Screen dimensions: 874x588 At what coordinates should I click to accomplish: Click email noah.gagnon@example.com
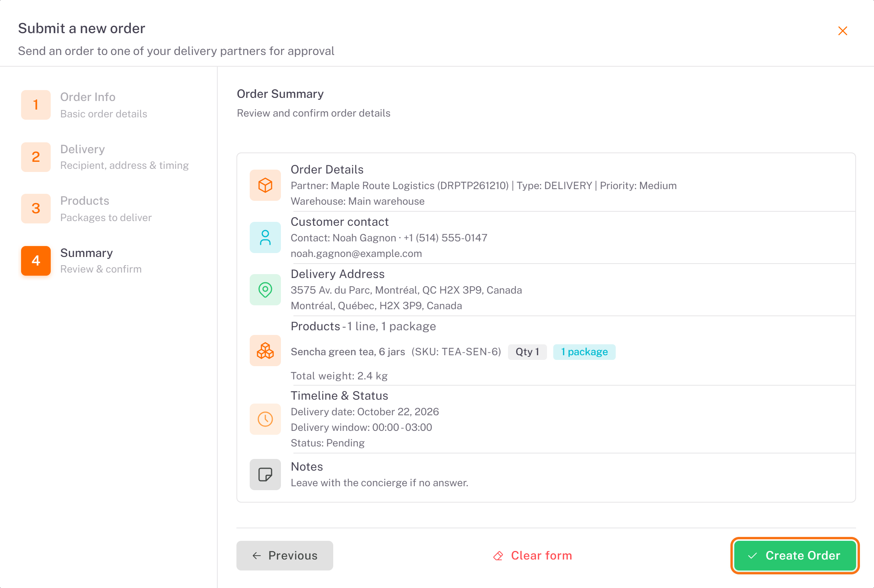click(x=356, y=253)
